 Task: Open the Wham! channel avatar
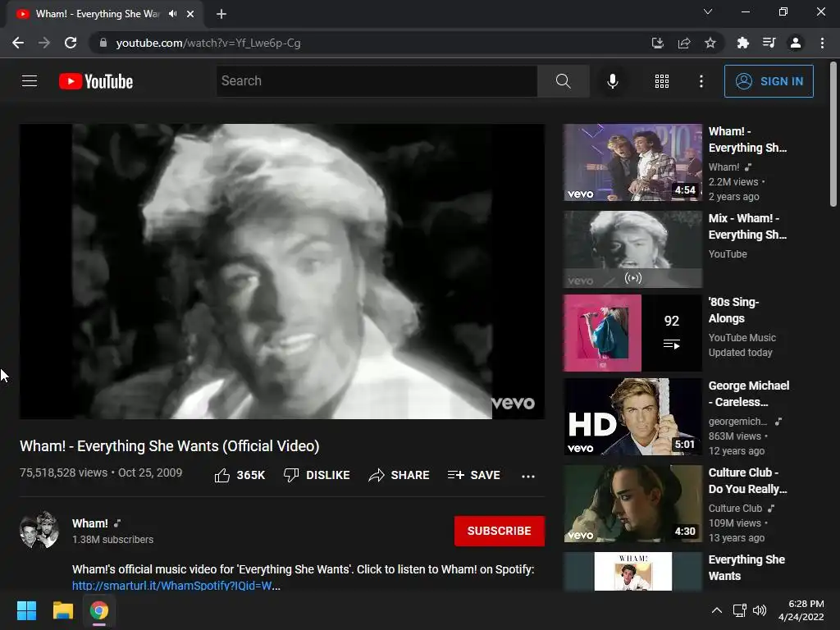[x=39, y=530]
